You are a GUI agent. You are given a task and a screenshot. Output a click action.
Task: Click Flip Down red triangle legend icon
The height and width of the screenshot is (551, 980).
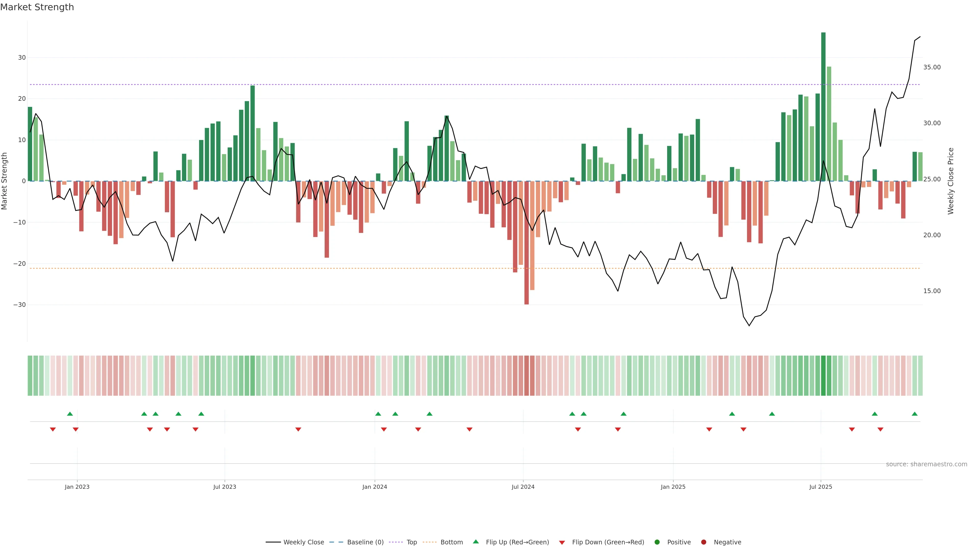(562, 542)
